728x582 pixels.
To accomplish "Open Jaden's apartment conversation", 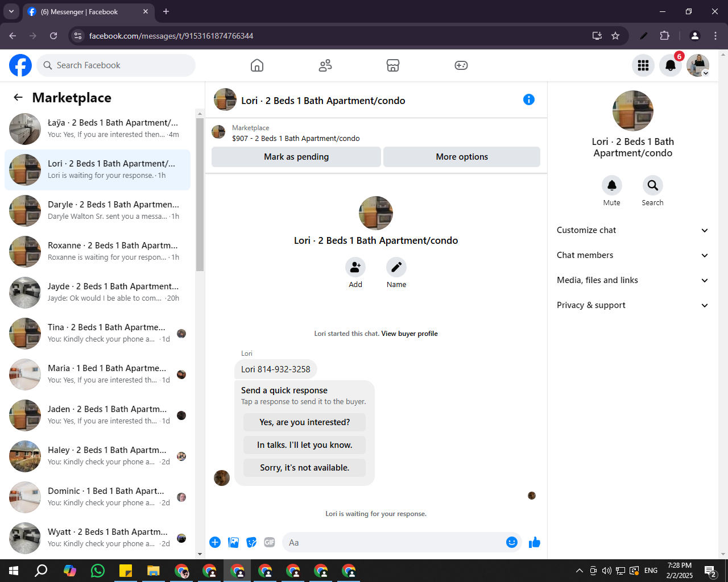I will [x=97, y=415].
